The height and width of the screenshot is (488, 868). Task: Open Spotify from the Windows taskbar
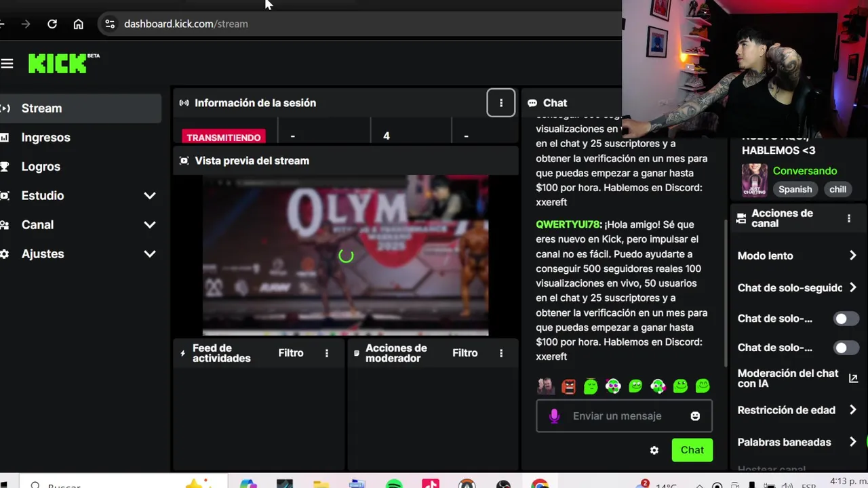click(394, 484)
